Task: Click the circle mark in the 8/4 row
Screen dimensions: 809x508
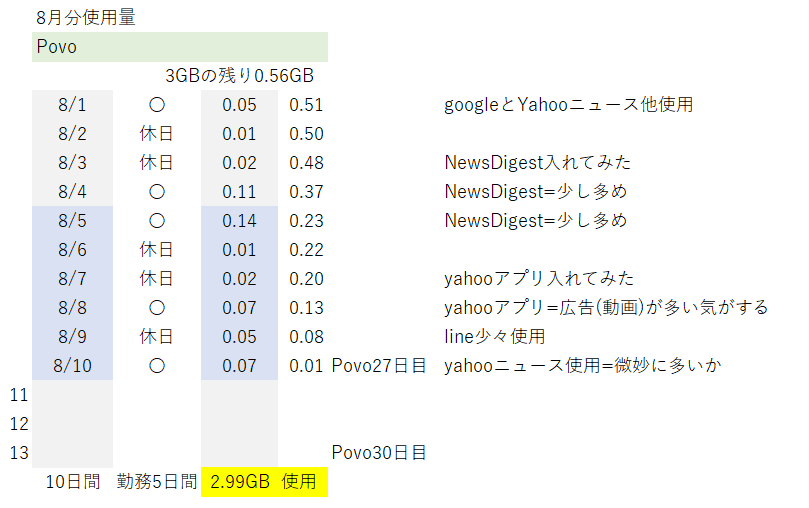Action: click(x=157, y=192)
